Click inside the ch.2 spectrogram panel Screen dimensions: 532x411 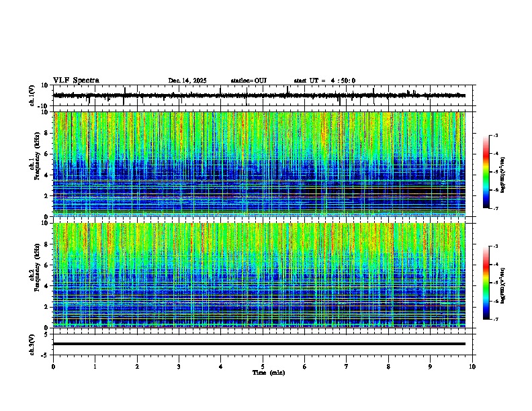point(259,275)
